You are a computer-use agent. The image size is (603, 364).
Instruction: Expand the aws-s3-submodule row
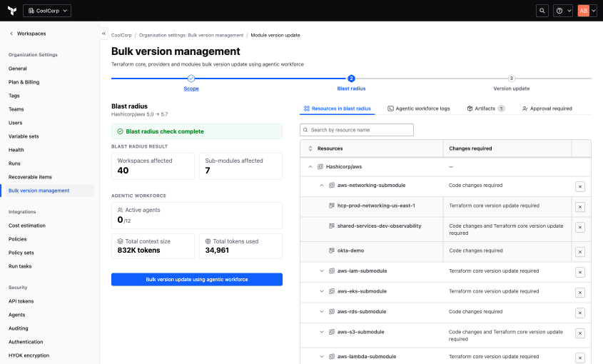pos(322,332)
